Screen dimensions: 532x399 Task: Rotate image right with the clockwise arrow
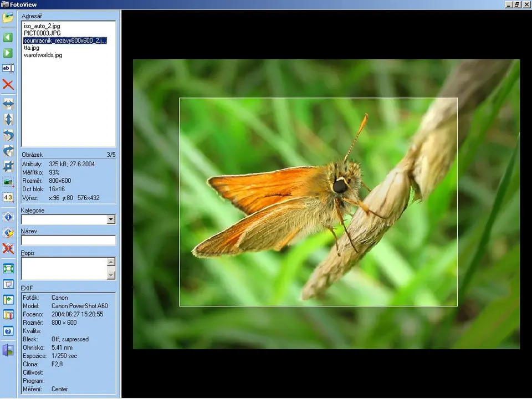[x=8, y=151]
